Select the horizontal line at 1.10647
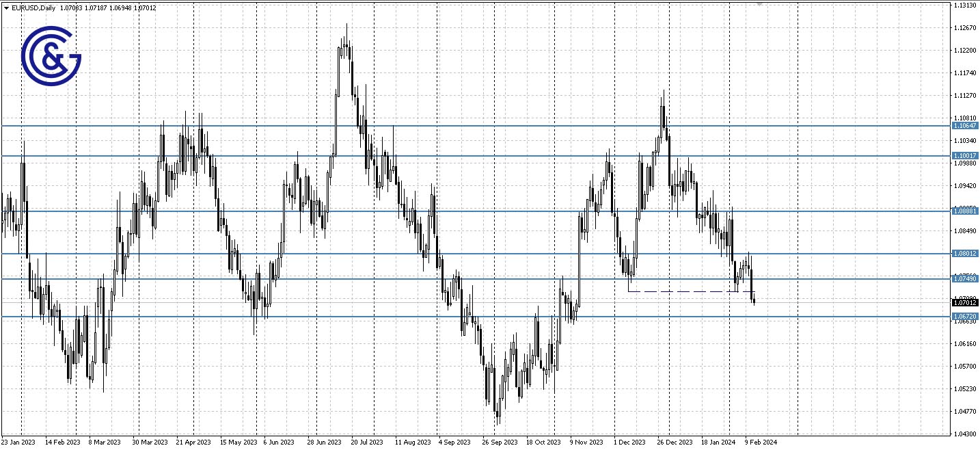The width and height of the screenshot is (980, 450). [x=478, y=127]
